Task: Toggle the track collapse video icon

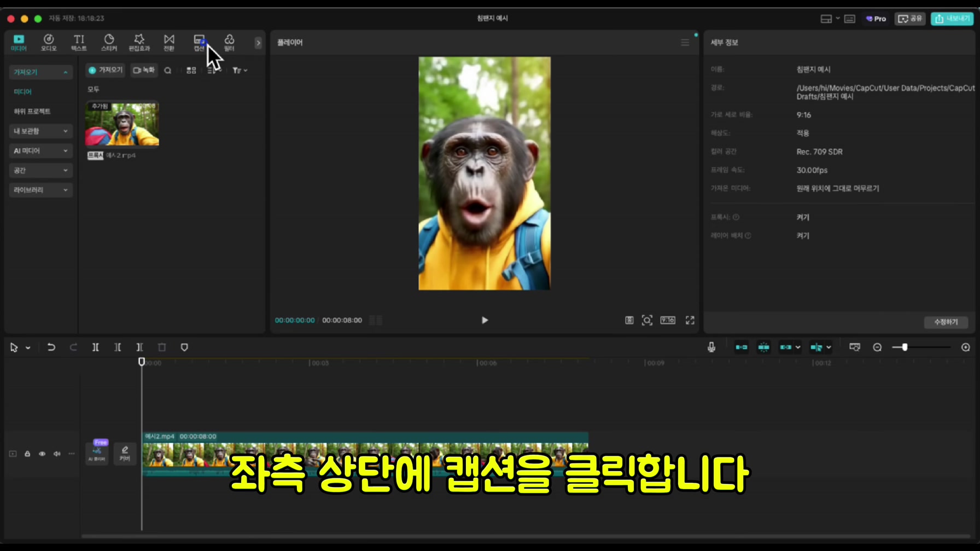Action: tap(13, 454)
